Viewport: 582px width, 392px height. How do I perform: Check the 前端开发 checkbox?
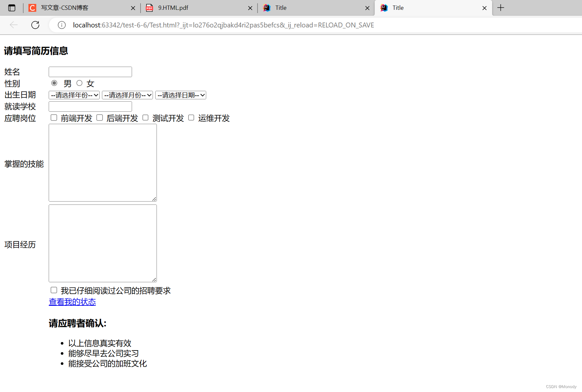54,118
